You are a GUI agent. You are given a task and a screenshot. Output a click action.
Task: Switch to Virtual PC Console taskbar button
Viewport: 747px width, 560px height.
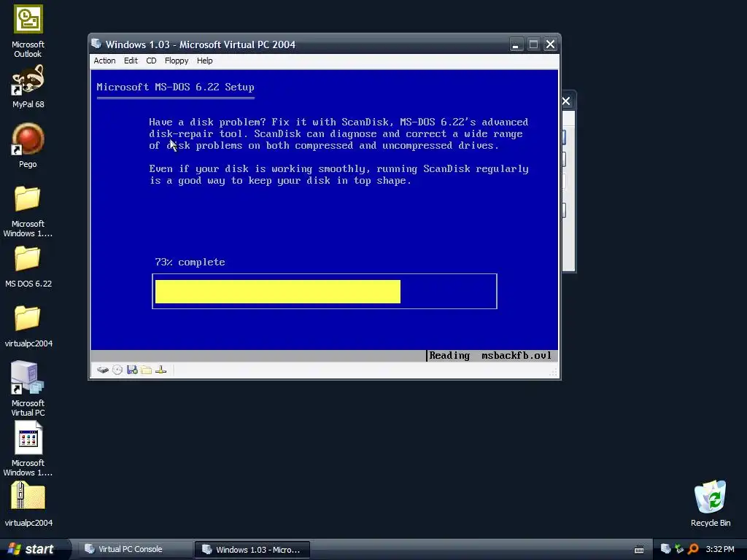point(135,549)
